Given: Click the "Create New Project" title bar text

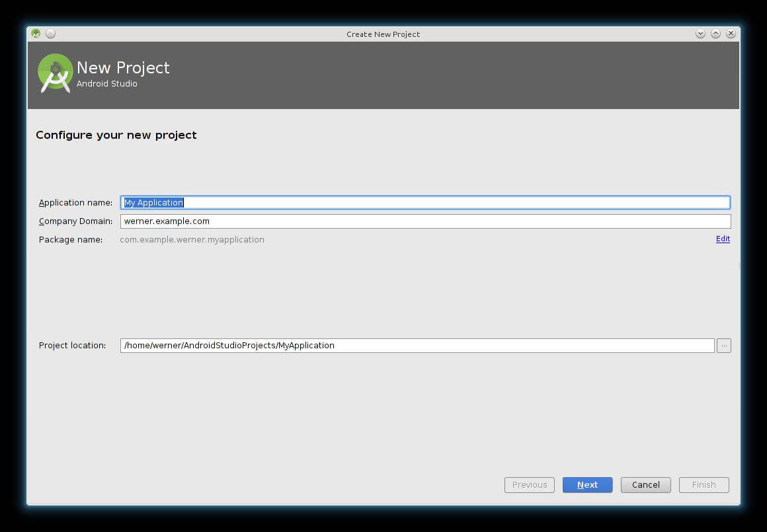Looking at the screenshot, I should (x=383, y=34).
